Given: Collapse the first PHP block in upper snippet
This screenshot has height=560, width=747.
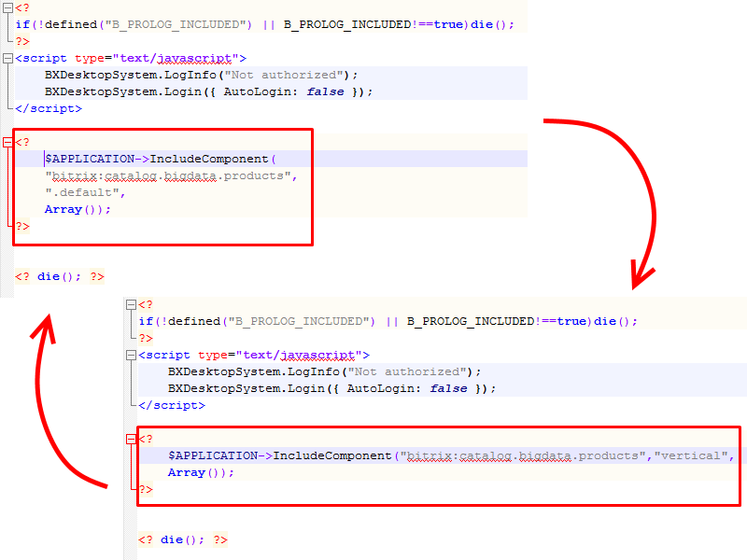Looking at the screenshot, I should coord(8,7).
